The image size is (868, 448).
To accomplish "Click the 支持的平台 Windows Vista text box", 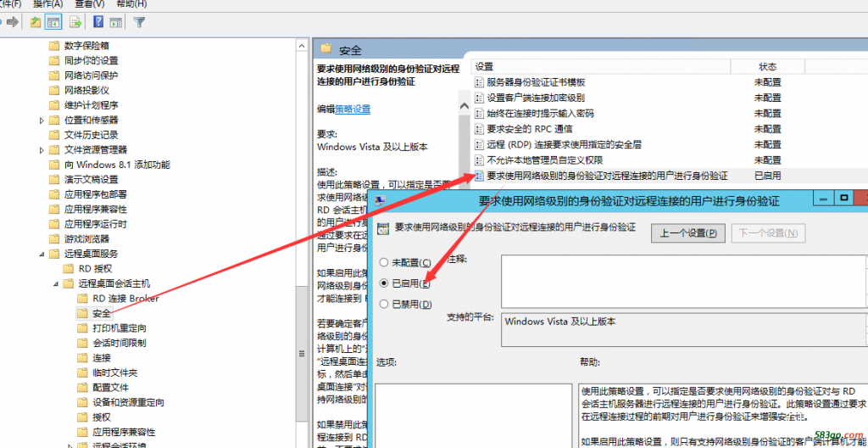I will pos(684,329).
